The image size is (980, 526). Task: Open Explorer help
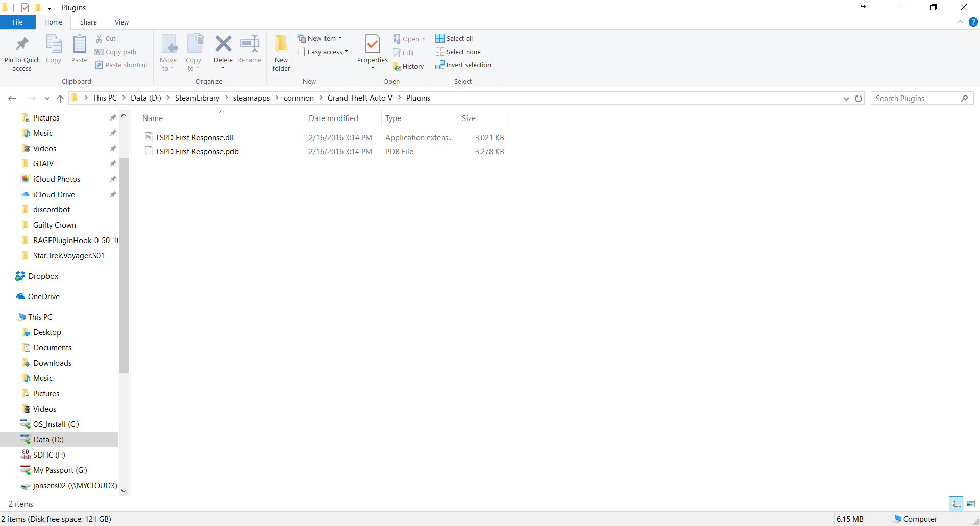pos(973,22)
